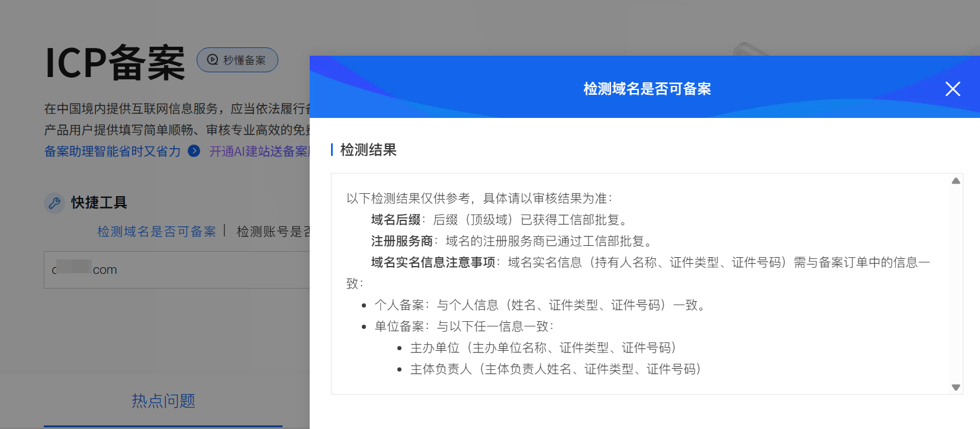Click the 主办单位 sub-bullet line
The image size is (980, 429).
click(543, 348)
